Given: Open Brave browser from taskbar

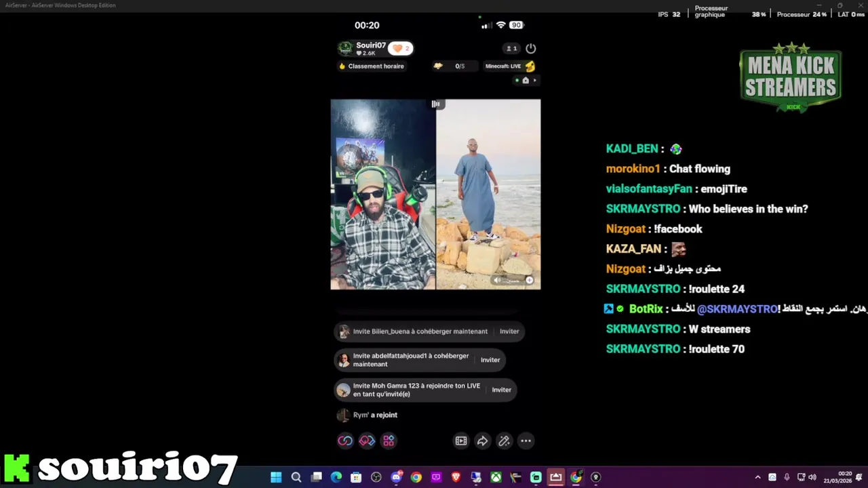Looking at the screenshot, I should tap(456, 477).
